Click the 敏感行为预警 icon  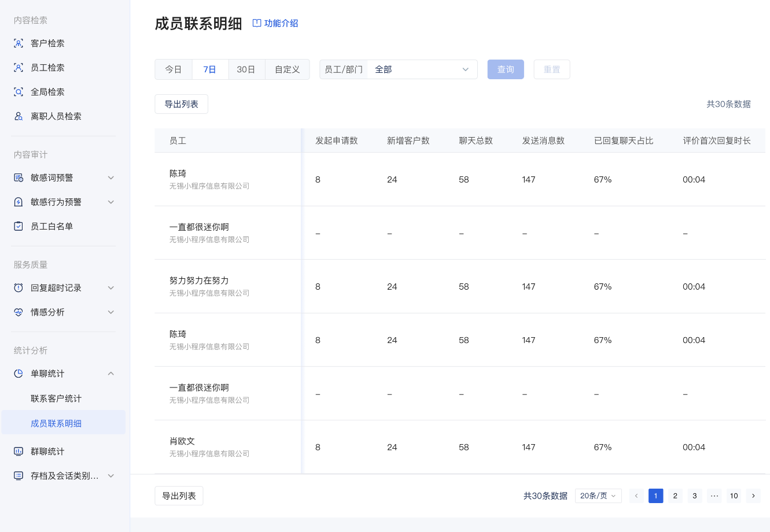coord(19,202)
